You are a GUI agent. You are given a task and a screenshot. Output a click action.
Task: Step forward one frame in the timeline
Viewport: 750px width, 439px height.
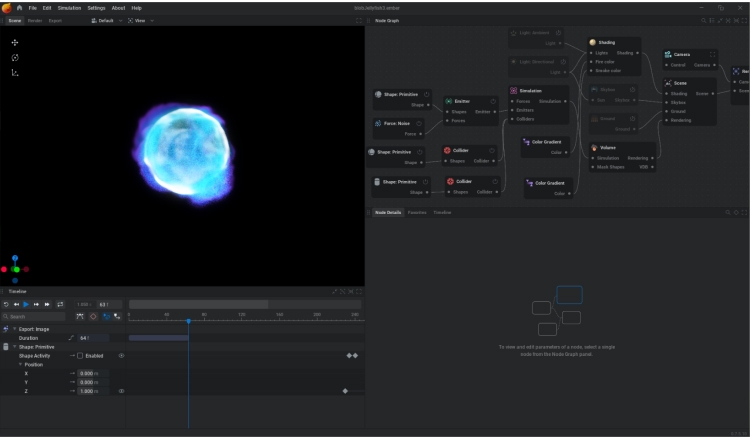click(36, 304)
